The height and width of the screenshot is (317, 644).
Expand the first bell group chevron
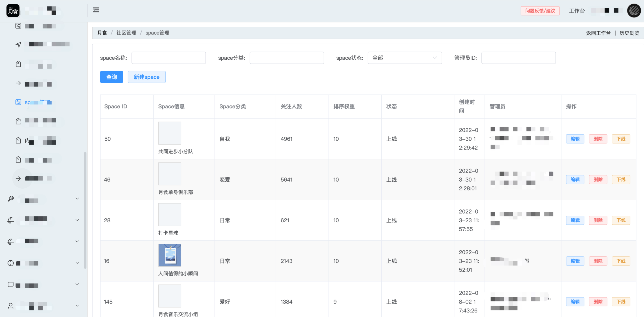pyautogui.click(x=77, y=220)
